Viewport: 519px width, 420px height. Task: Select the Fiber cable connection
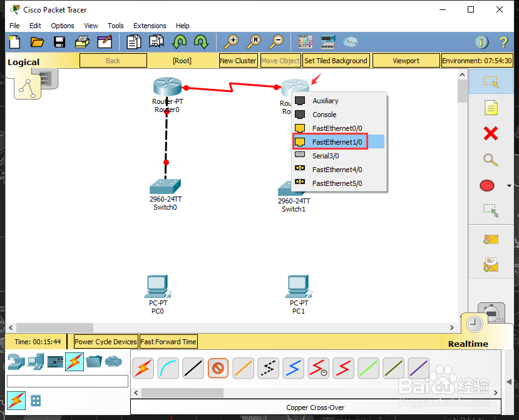coord(244,368)
